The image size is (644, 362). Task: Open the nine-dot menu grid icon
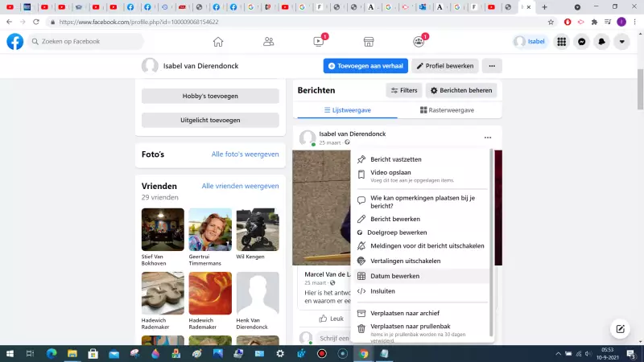(561, 42)
